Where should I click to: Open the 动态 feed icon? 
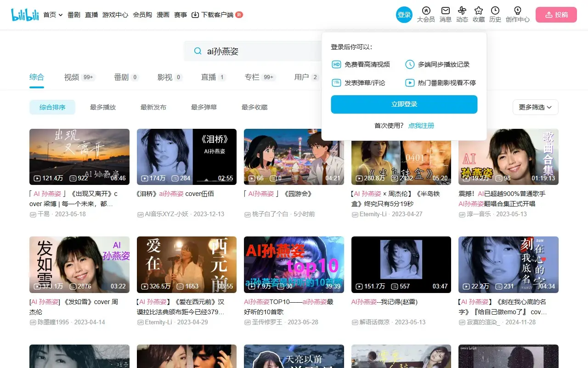pyautogui.click(x=462, y=11)
